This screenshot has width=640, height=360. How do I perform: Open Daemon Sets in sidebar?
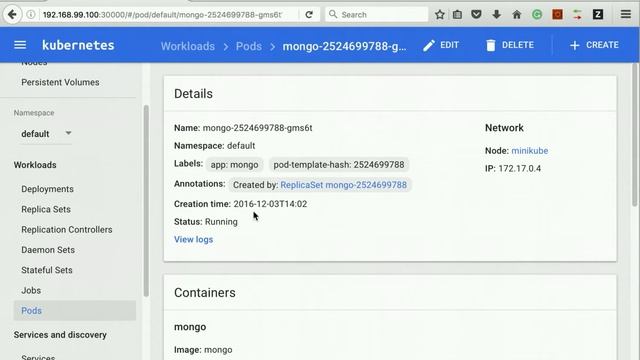(48, 250)
